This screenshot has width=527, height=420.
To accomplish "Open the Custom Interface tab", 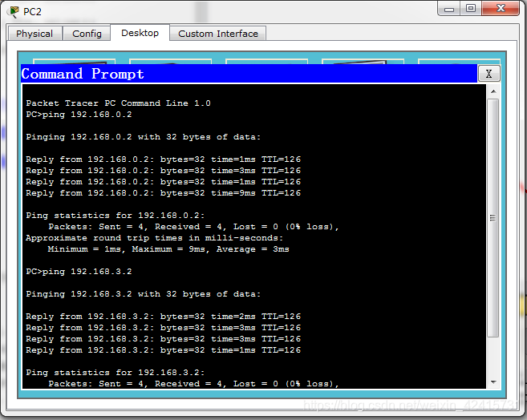I will 218,34.
